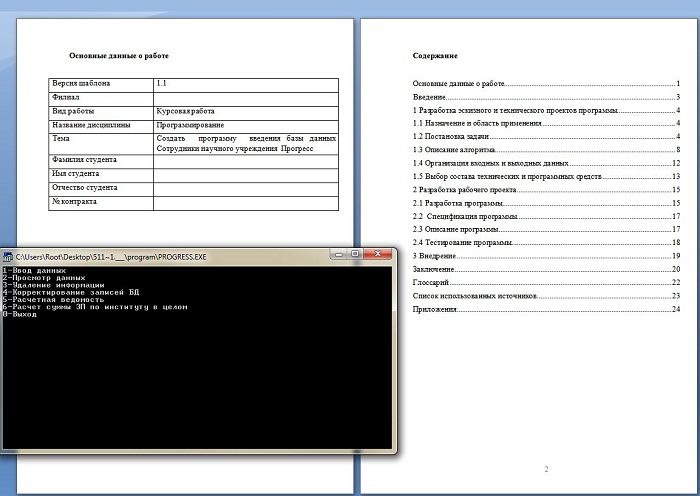This screenshot has height=496, width=700.
Task: Click heading 'Основные данные о работе' on first page
Action: coord(119,56)
